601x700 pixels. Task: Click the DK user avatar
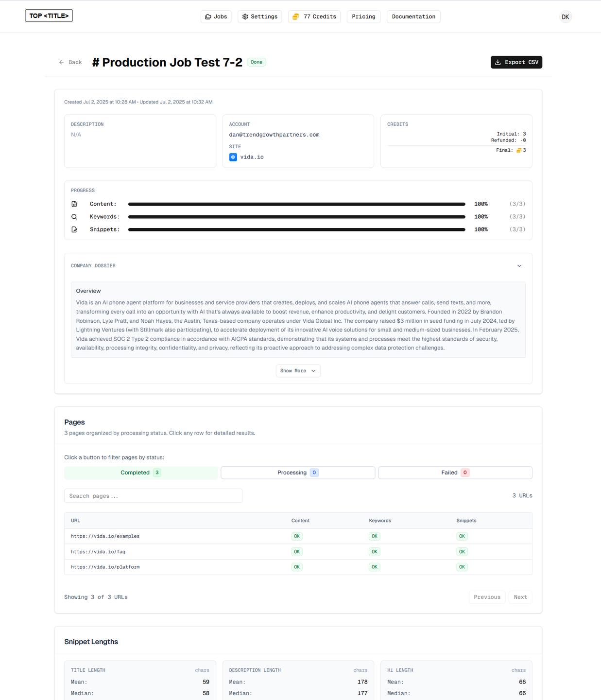(x=565, y=17)
